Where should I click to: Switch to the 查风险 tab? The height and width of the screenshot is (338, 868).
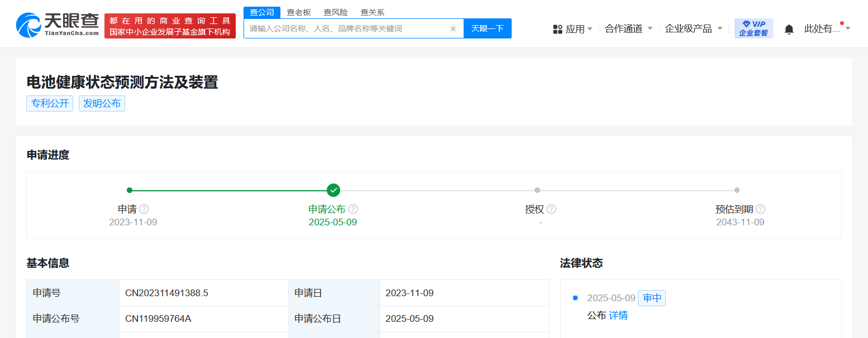pyautogui.click(x=335, y=12)
